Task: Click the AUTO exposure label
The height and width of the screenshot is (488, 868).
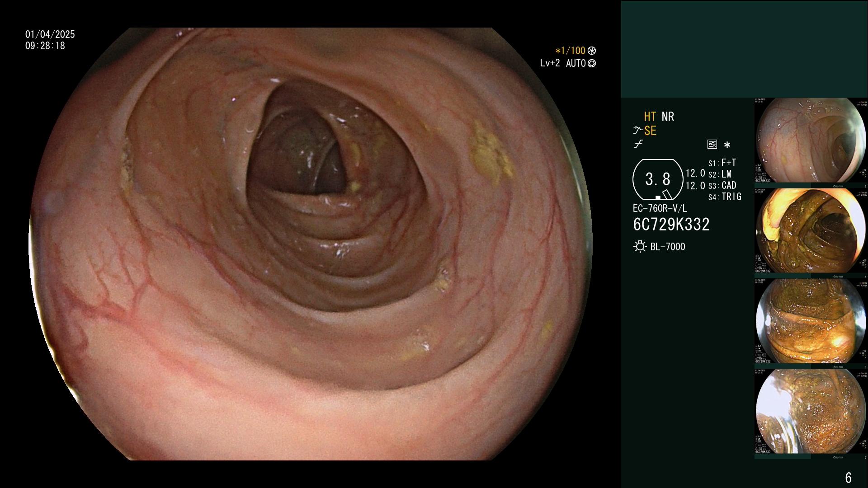Action: click(x=576, y=64)
